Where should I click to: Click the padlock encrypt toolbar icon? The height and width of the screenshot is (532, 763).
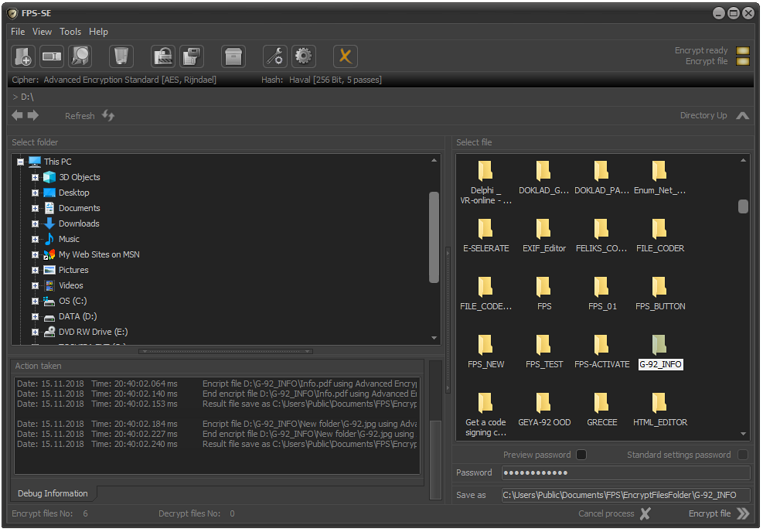click(x=163, y=56)
